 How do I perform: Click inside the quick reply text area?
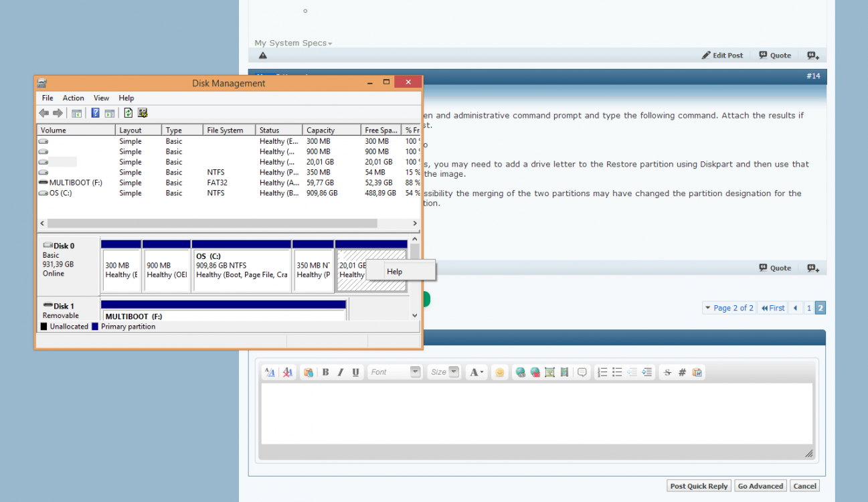(535, 412)
